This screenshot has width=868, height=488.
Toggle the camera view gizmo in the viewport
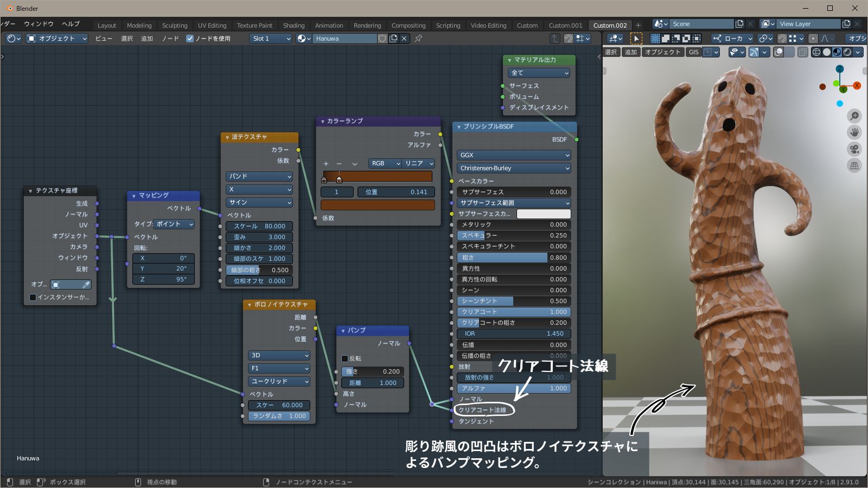(854, 149)
